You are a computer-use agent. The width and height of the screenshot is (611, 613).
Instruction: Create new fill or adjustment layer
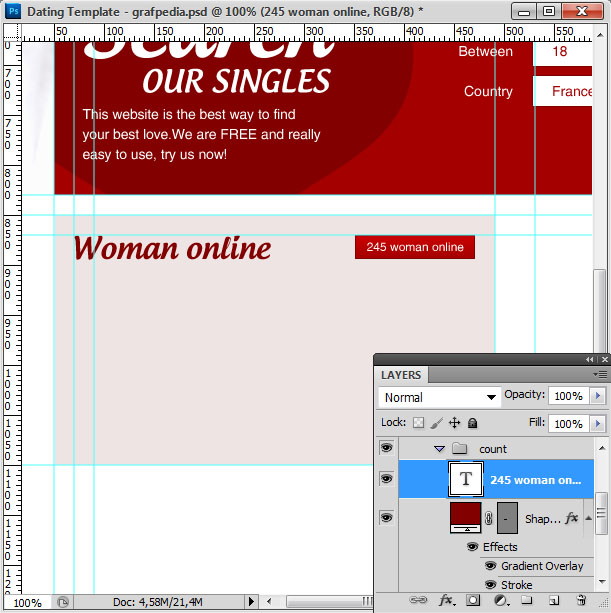click(501, 600)
